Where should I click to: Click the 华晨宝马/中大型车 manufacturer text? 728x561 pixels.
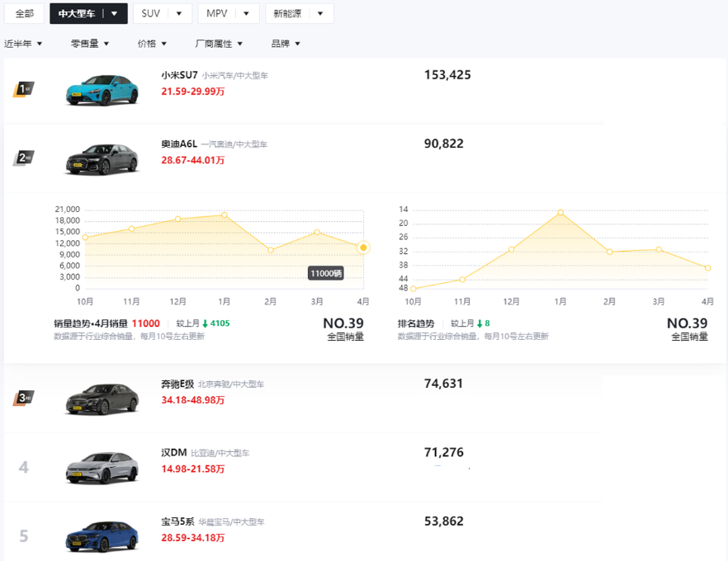click(x=231, y=522)
